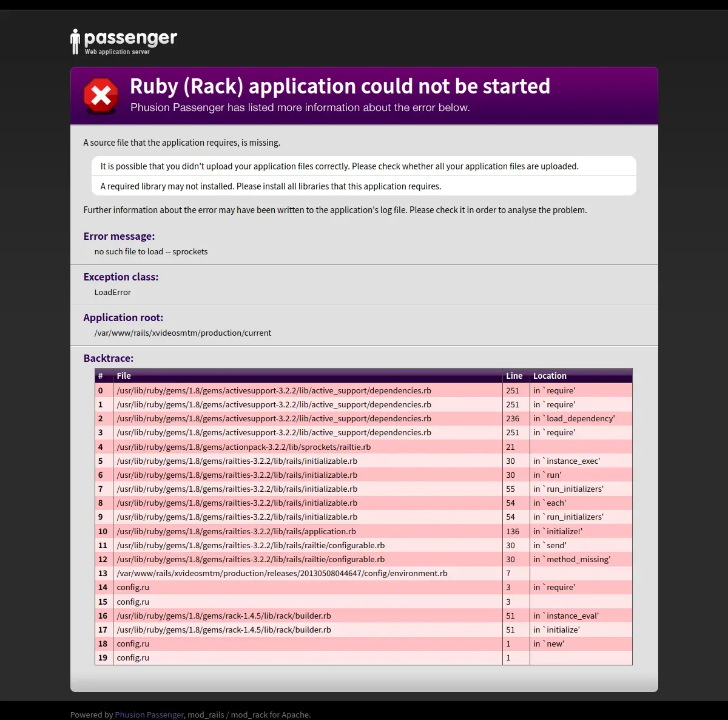Select the /var/www/rails/xvideosmtm/production/current path

[x=183, y=333]
